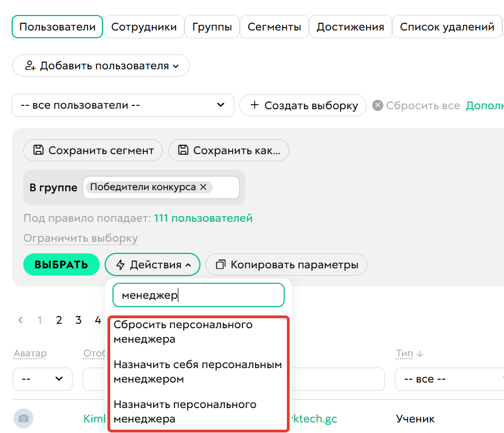Go to page 3 in pagination
The width and height of the screenshot is (504, 433).
78,320
